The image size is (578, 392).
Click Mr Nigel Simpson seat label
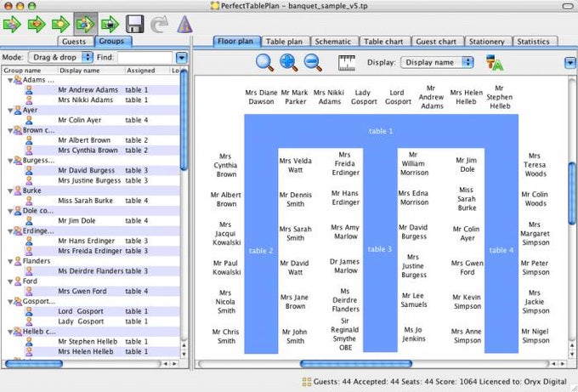pyautogui.click(x=535, y=336)
